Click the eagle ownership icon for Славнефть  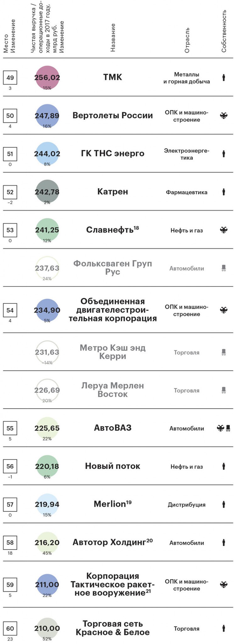[224, 230]
